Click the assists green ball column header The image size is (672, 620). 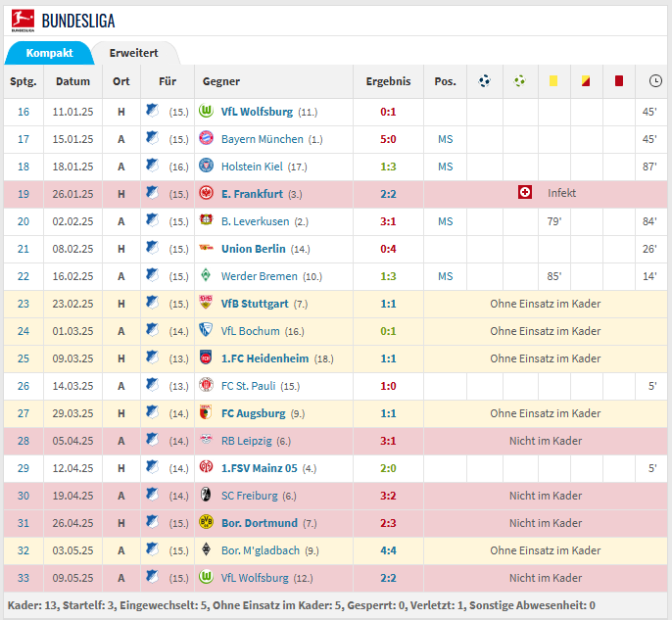click(520, 81)
